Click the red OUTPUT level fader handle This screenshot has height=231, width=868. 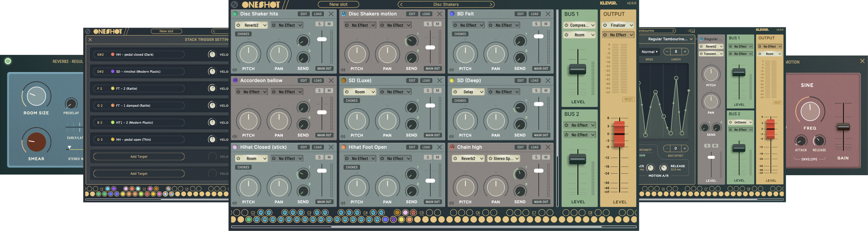[619, 134]
